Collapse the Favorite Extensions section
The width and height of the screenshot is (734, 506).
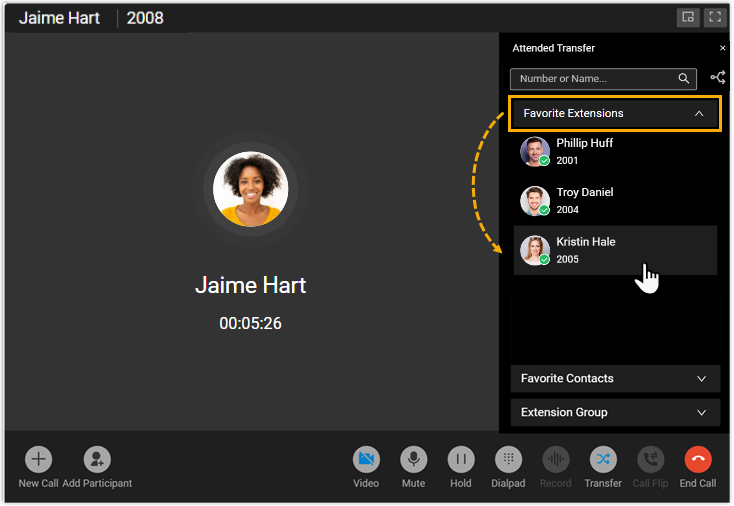(x=615, y=113)
